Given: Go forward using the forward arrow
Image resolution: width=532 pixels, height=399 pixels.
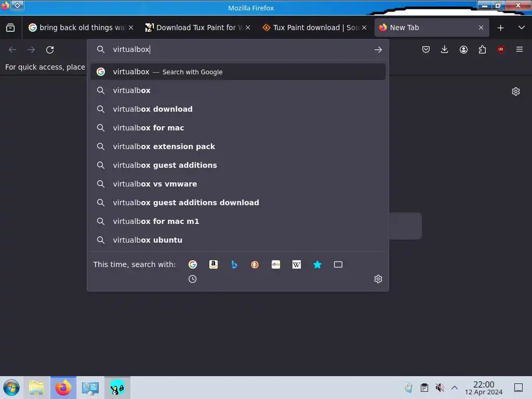Looking at the screenshot, I should [x=31, y=49].
